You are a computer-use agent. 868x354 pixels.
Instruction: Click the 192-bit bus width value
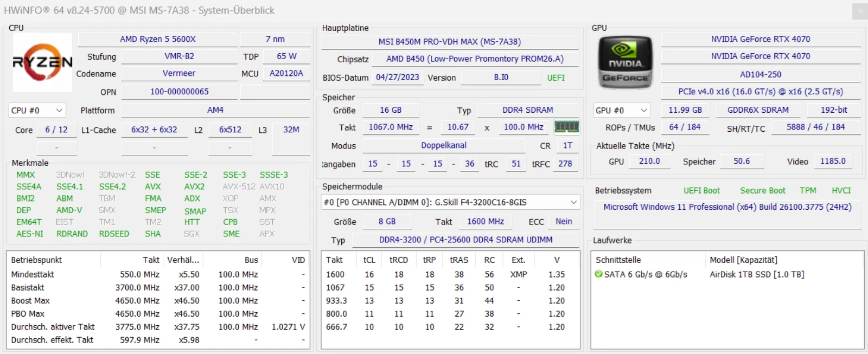(x=834, y=110)
